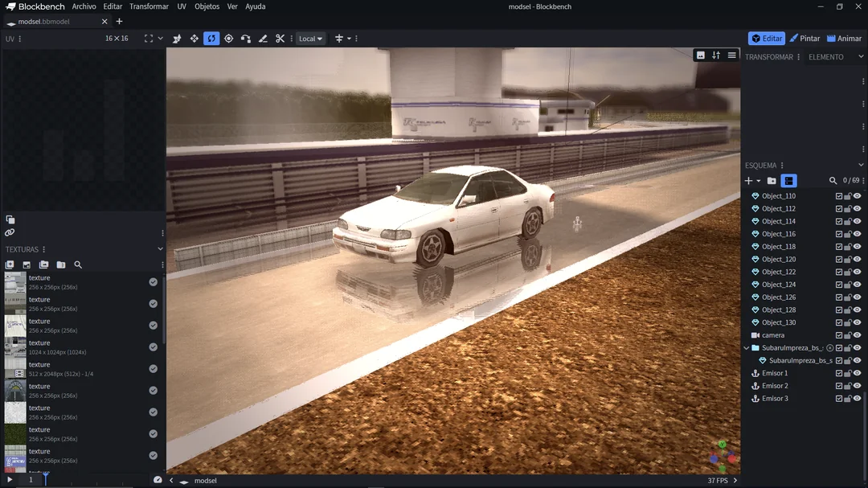Uncheck export checkbox for Object_120
Image resolution: width=868 pixels, height=488 pixels.
838,259
